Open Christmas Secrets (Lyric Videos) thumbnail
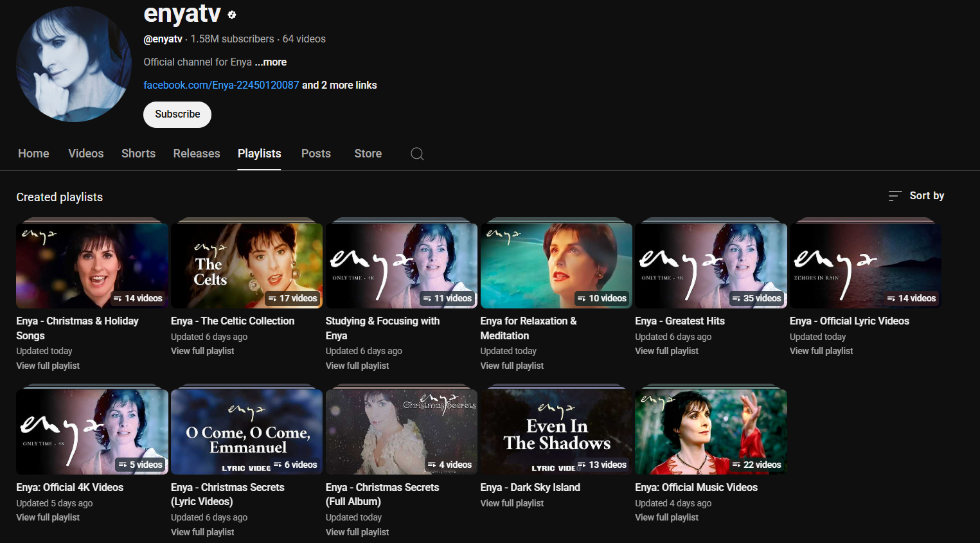 [x=247, y=432]
